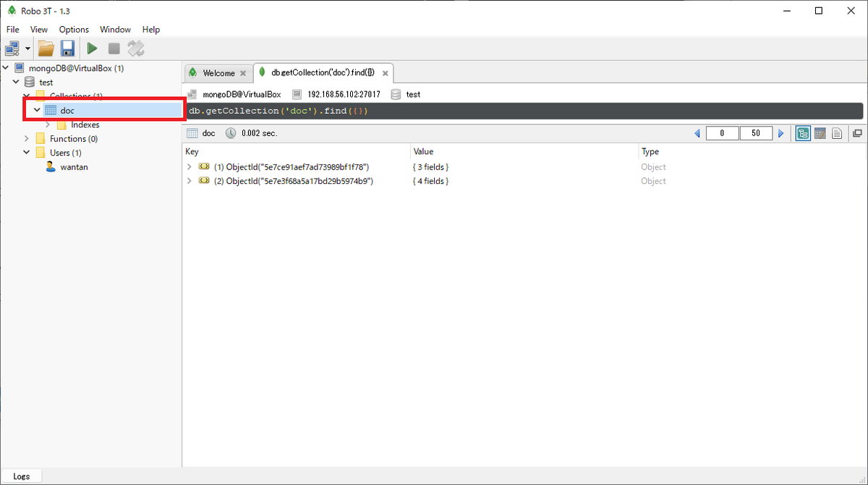Image resolution: width=868 pixels, height=485 pixels.
Task: Run the query with the green Execute button
Action: pyautogui.click(x=92, y=48)
